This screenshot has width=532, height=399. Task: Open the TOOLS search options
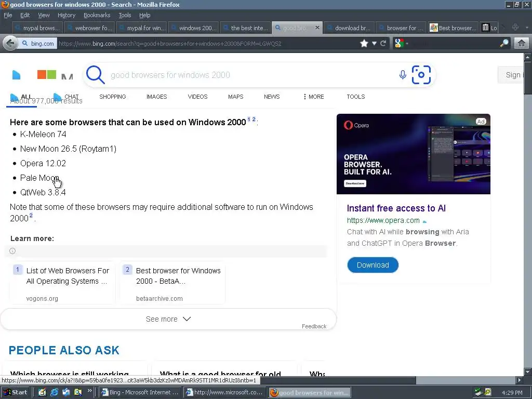click(x=355, y=97)
